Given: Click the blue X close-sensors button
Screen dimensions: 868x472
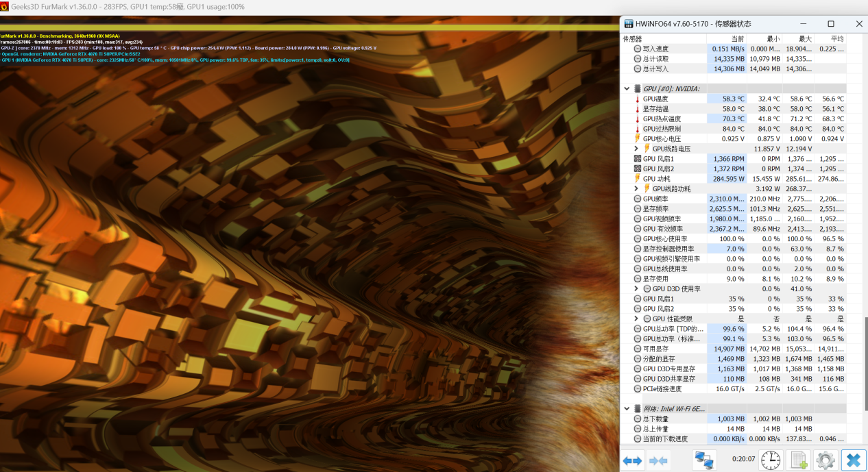Looking at the screenshot, I should click(854, 460).
